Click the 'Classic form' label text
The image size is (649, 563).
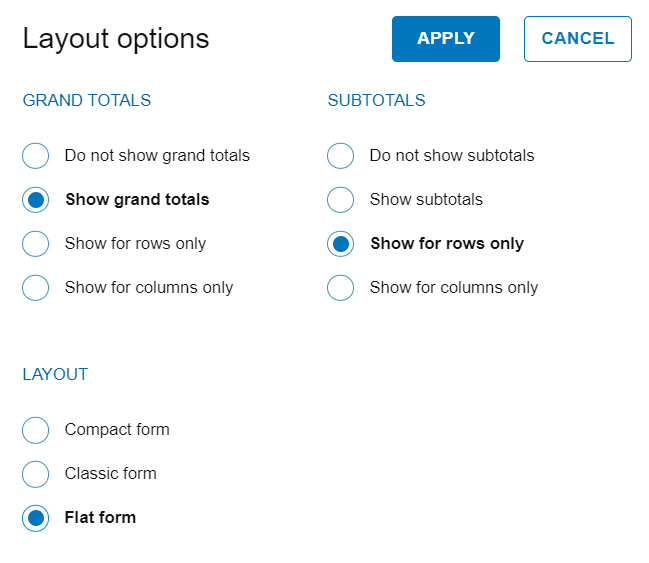[110, 474]
